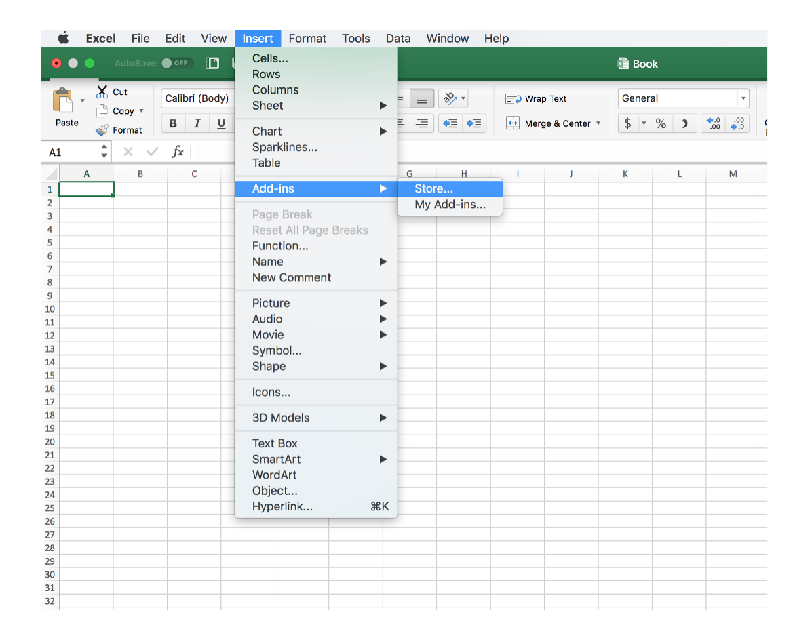Toggle Italic formatting
Screen dimensions: 812x644
pos(197,124)
